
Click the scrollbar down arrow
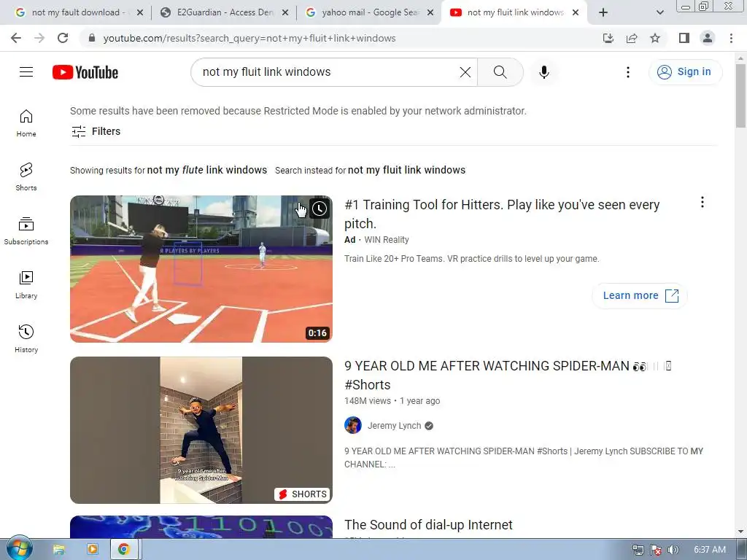click(x=740, y=532)
